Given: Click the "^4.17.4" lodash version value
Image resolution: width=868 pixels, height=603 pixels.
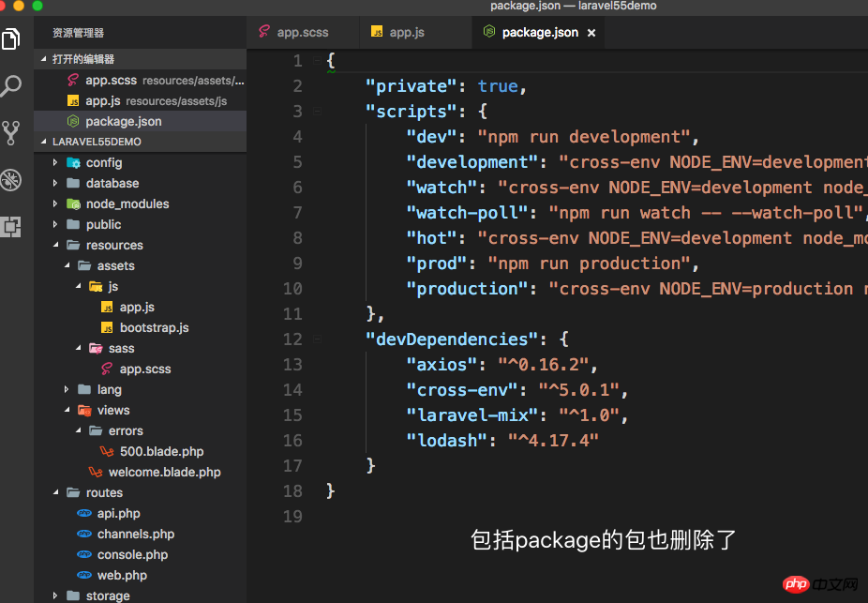Looking at the screenshot, I should (553, 440).
